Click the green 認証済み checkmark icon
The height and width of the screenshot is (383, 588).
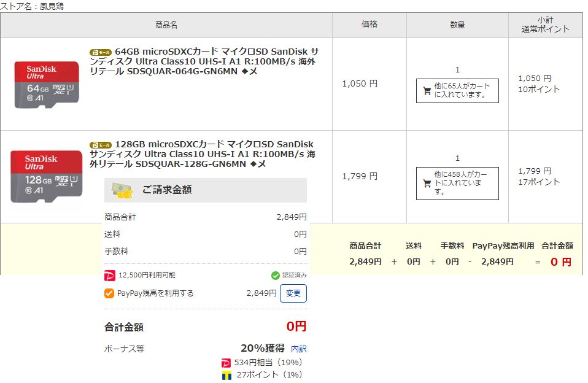[x=276, y=276]
